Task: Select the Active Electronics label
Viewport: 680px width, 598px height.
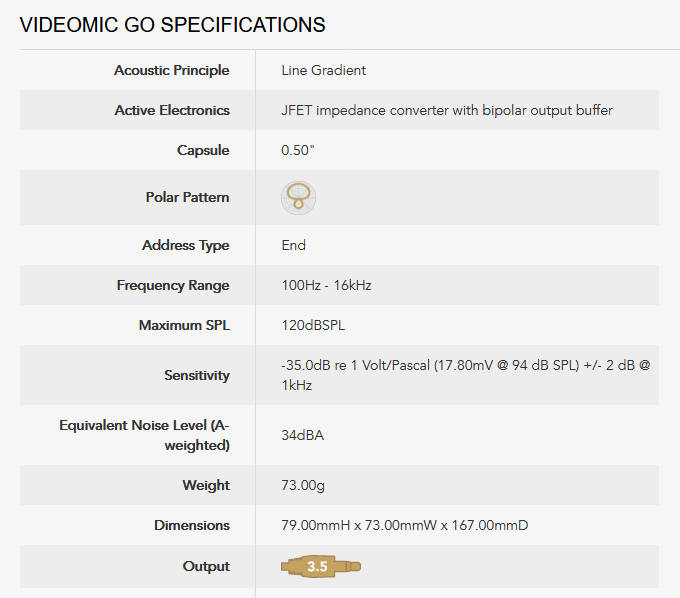Action: 171,110
